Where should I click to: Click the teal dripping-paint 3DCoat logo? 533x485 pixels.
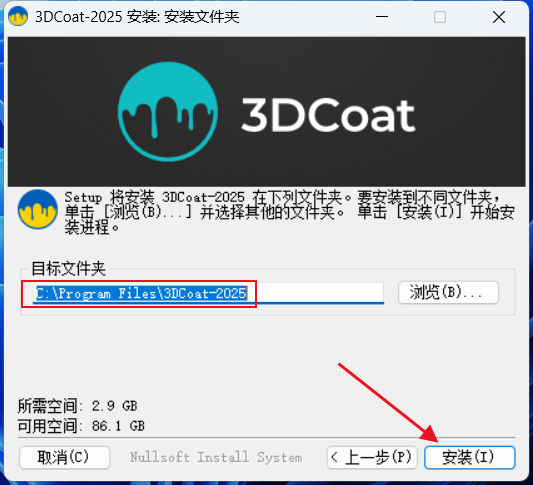pos(168,111)
